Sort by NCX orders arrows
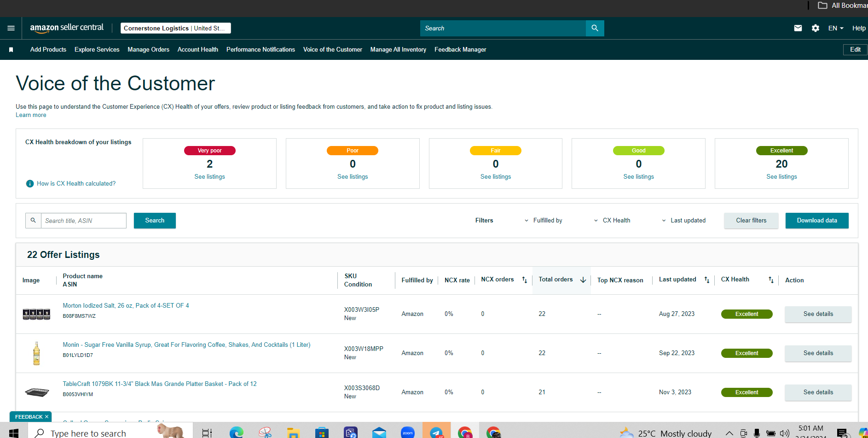Image resolution: width=868 pixels, height=438 pixels. pos(524,280)
